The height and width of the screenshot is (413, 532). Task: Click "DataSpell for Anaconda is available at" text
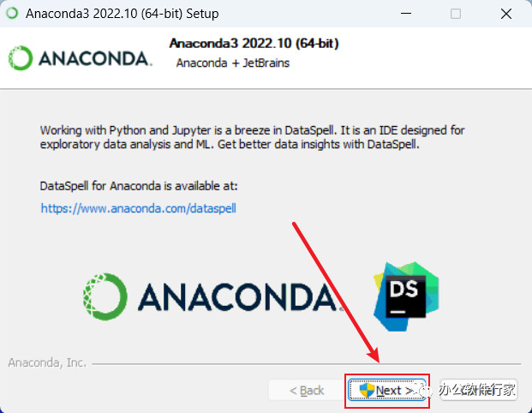point(139,186)
